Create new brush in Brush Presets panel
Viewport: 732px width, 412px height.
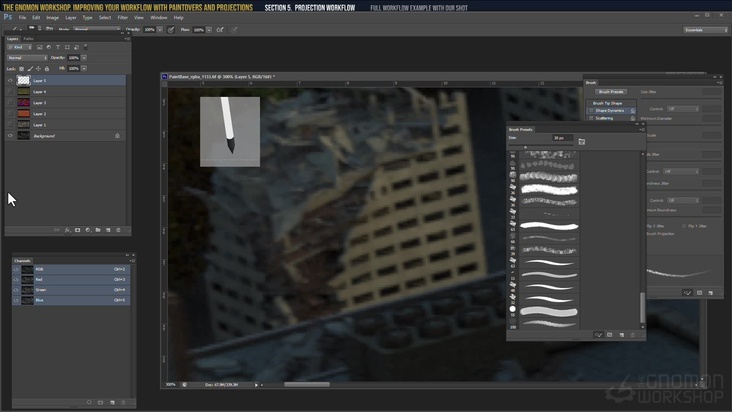(x=622, y=335)
